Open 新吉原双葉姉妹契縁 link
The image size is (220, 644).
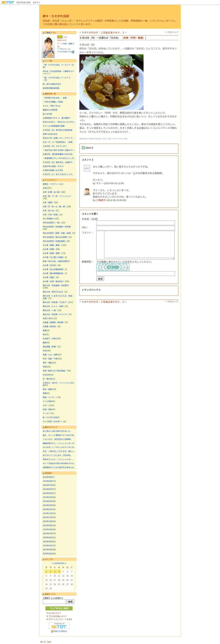coord(51,88)
